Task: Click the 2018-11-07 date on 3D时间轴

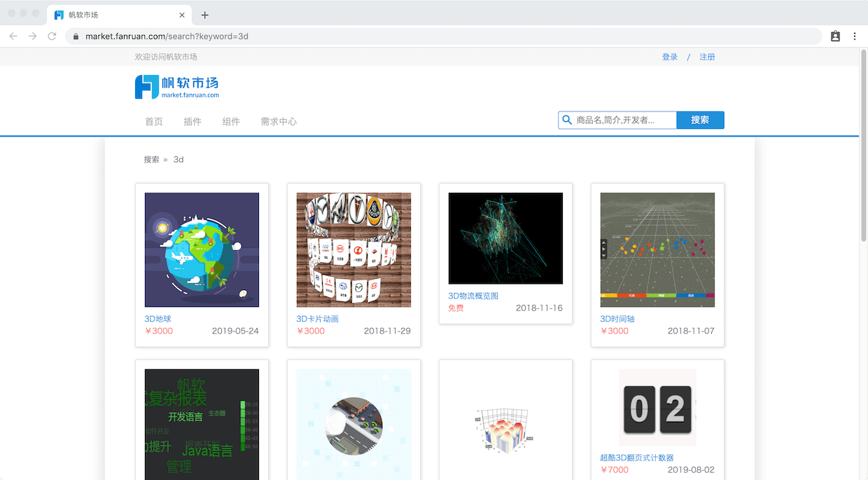Action: click(691, 331)
